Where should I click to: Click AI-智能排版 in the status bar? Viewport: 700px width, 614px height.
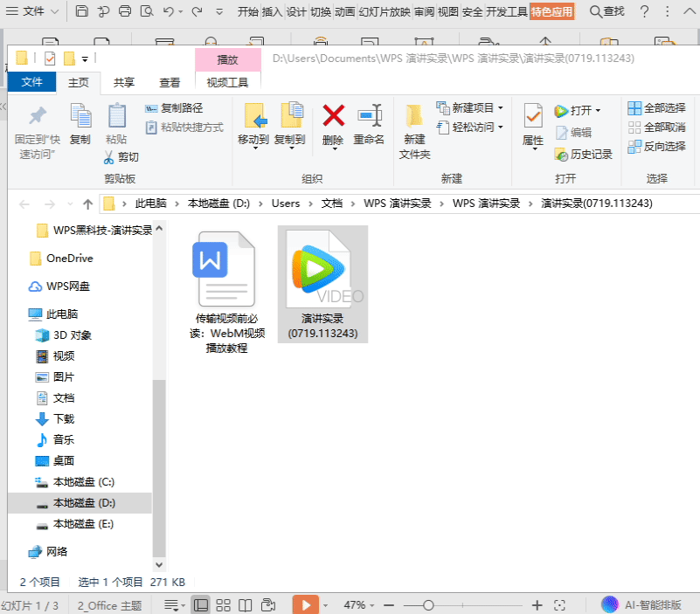pos(641,605)
